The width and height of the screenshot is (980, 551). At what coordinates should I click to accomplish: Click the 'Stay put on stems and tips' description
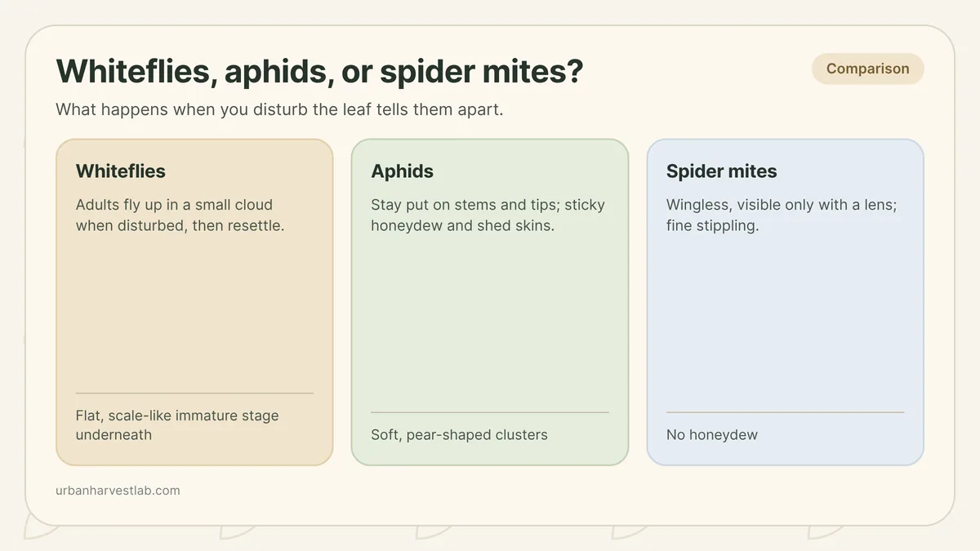488,215
